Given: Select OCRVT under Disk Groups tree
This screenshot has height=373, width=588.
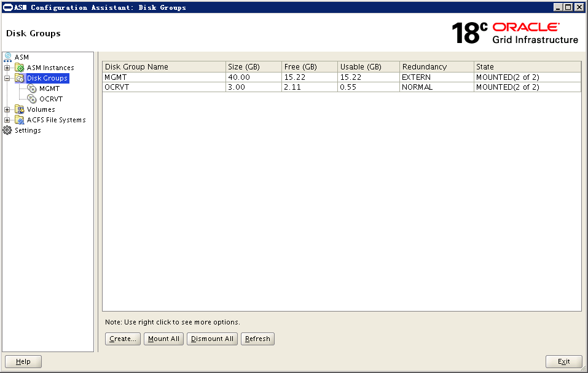Looking at the screenshot, I should pyautogui.click(x=51, y=99).
